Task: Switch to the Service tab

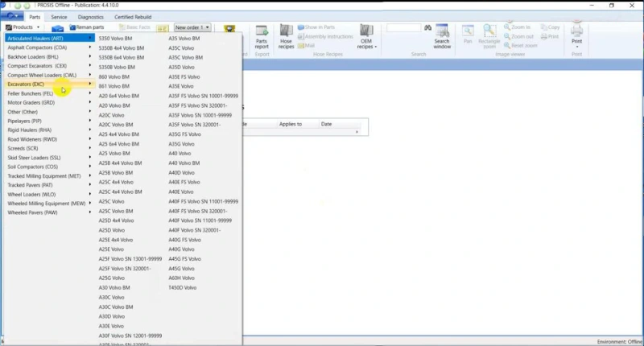Action: (59, 17)
